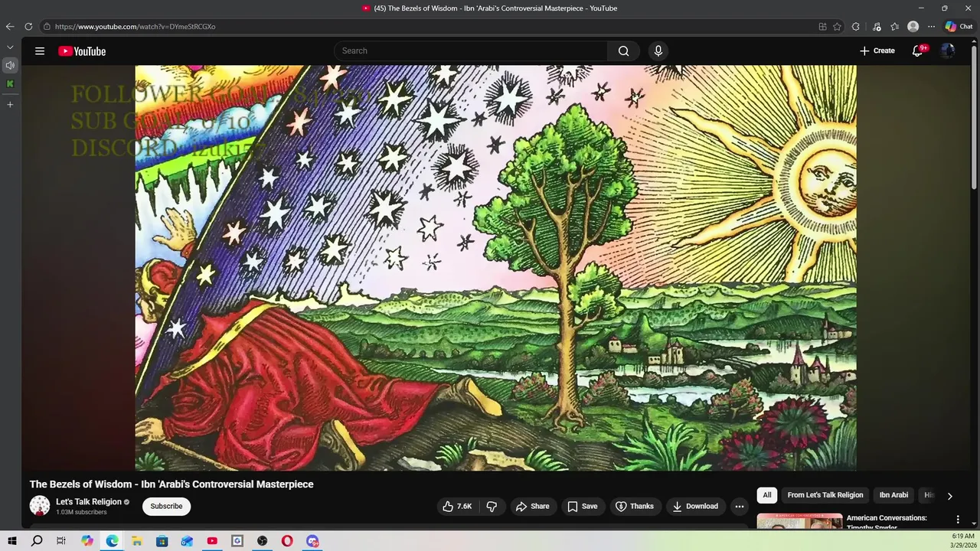This screenshot has height=551, width=980.
Task: Select the playing tab with speaker icon
Action: [10, 65]
